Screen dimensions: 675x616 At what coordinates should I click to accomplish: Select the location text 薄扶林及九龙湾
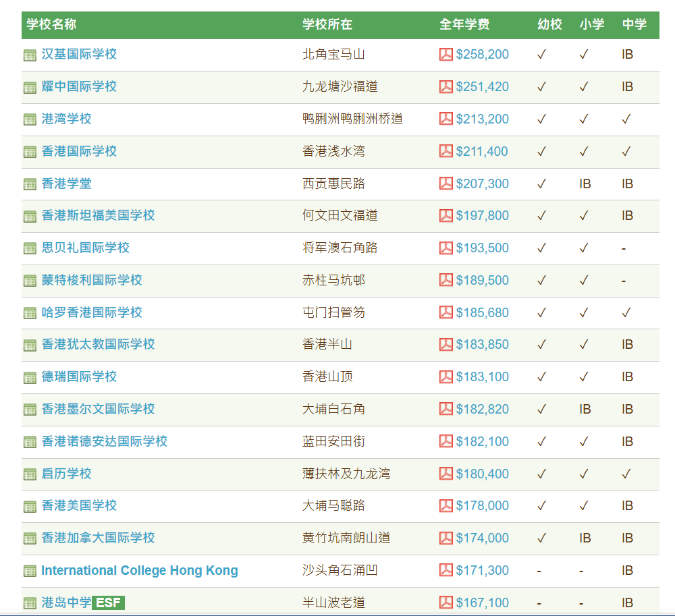pyautogui.click(x=346, y=473)
